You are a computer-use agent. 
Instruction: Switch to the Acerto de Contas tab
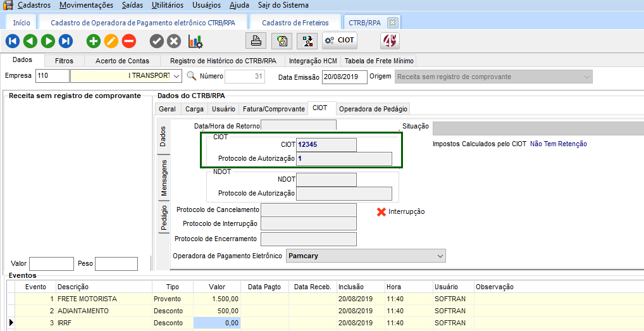(x=122, y=61)
